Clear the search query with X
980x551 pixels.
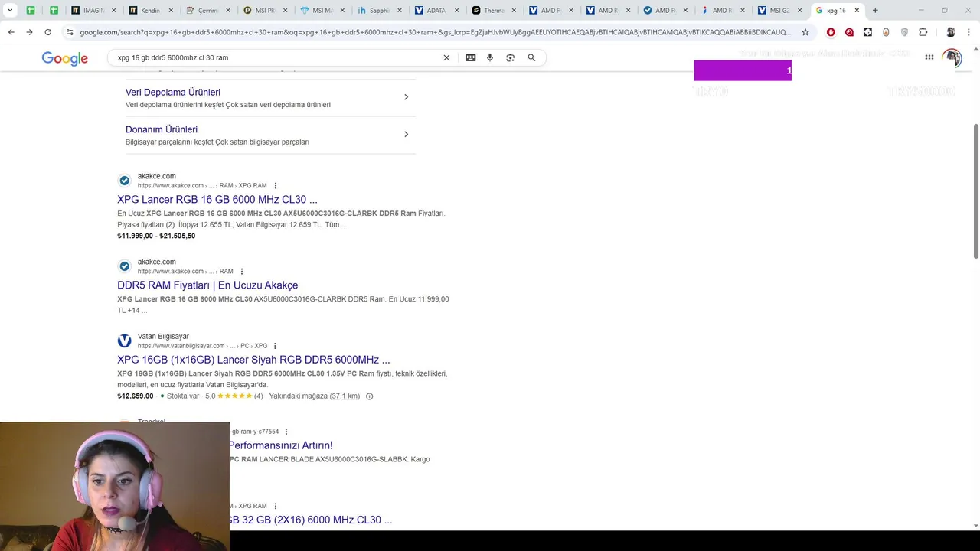[x=446, y=57]
